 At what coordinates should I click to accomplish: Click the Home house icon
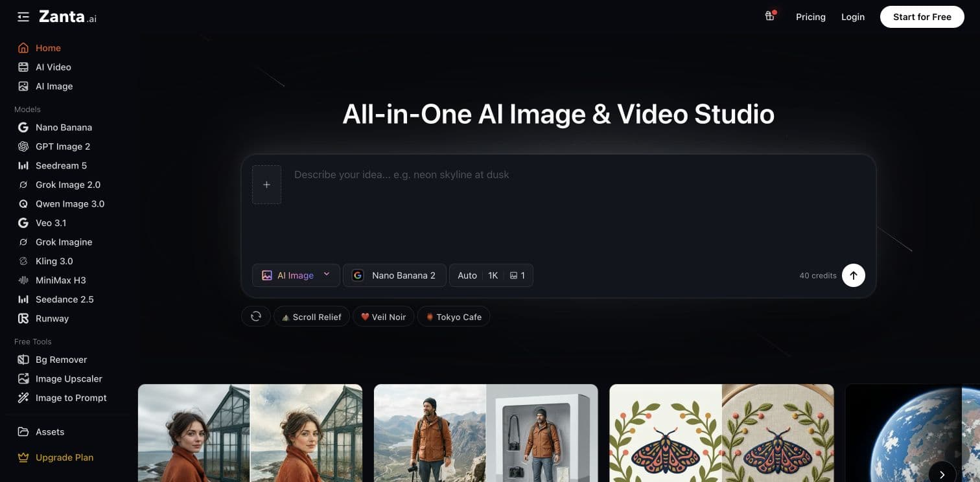[x=23, y=48]
